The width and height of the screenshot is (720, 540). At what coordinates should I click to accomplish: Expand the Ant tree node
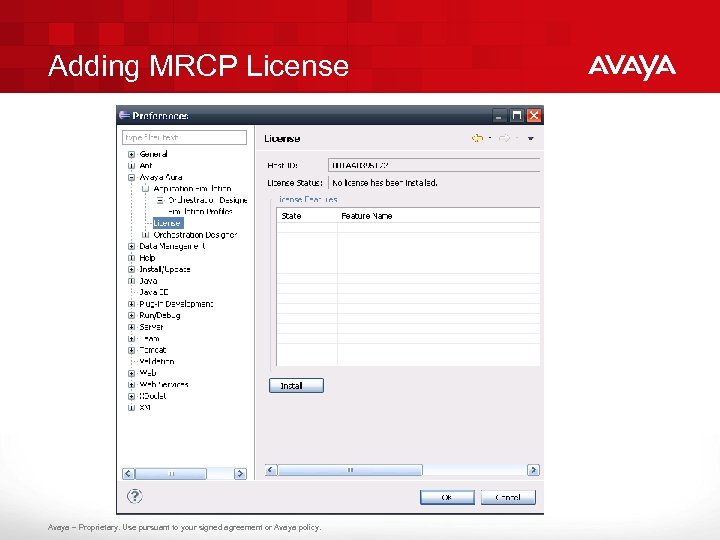(x=131, y=166)
